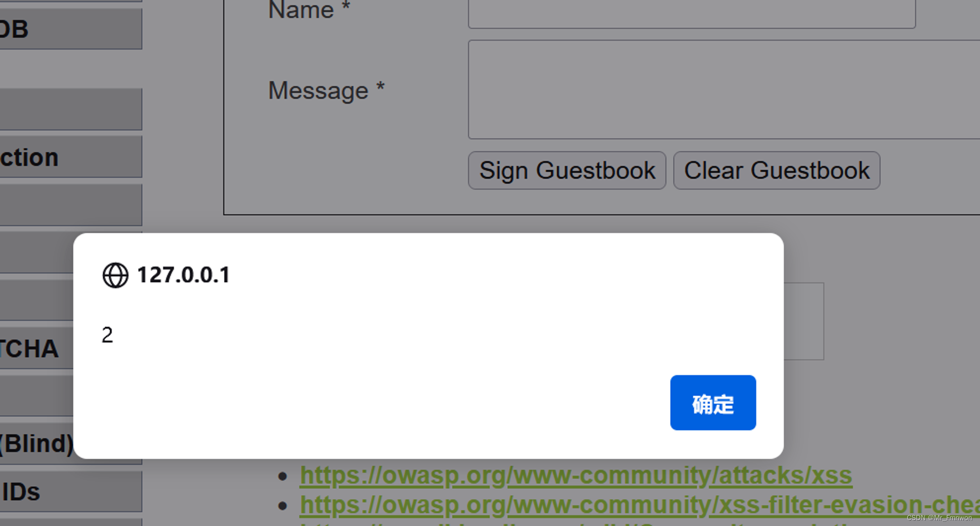Select the sidebar item ending in 'IDs'
The image size is (980, 526).
pos(71,492)
